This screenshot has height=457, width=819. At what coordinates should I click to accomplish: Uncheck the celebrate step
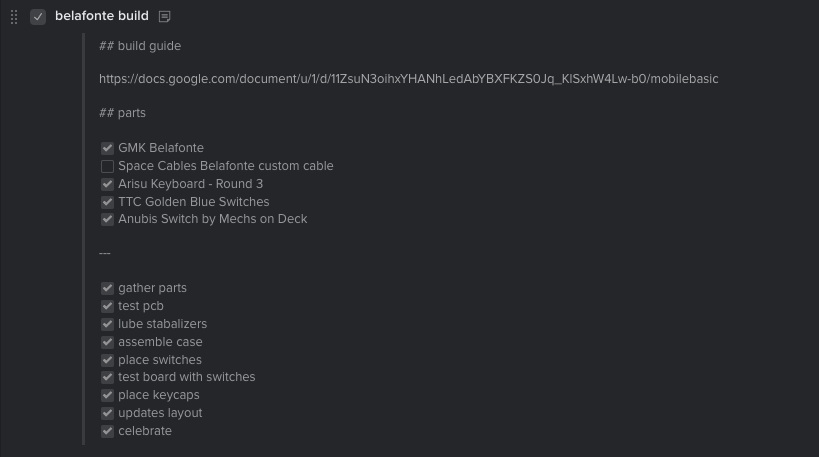(x=108, y=431)
